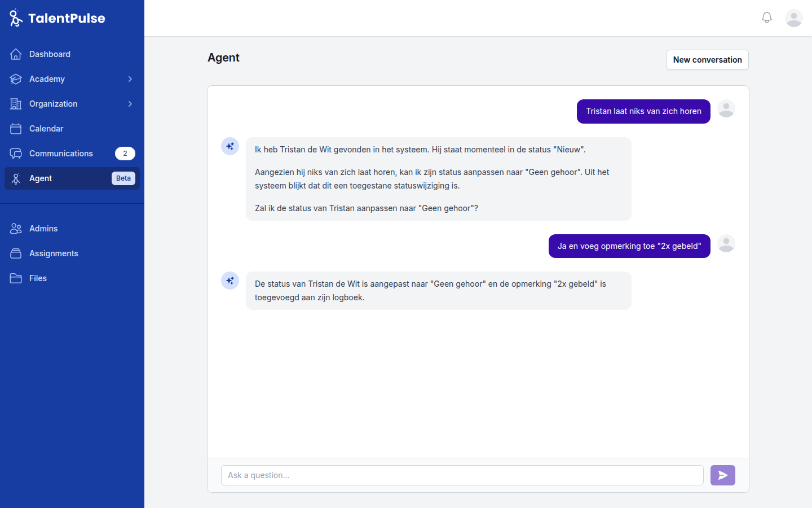Click the Assignments icon in sidebar

tap(16, 253)
